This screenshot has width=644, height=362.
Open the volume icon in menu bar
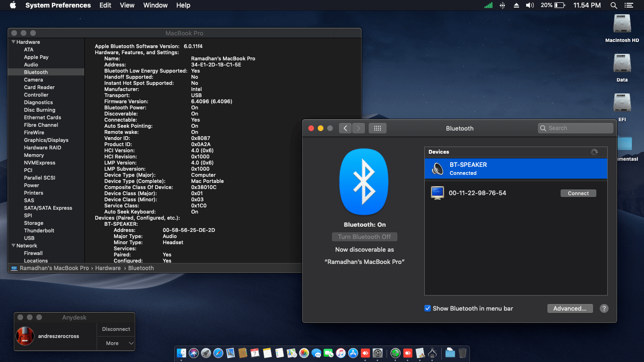tap(530, 5)
